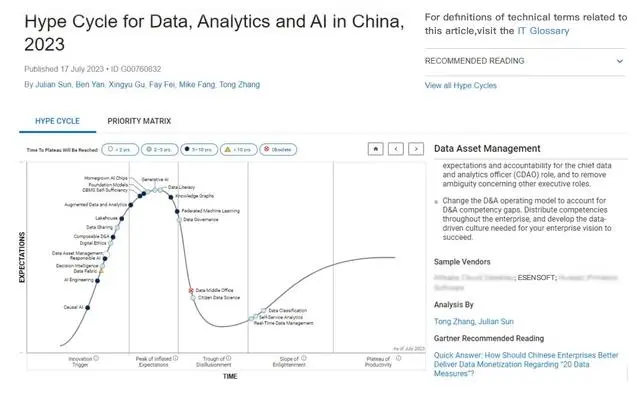Select the Hype Cycle tab
Viewport: 640px width, 394px height.
58,121
